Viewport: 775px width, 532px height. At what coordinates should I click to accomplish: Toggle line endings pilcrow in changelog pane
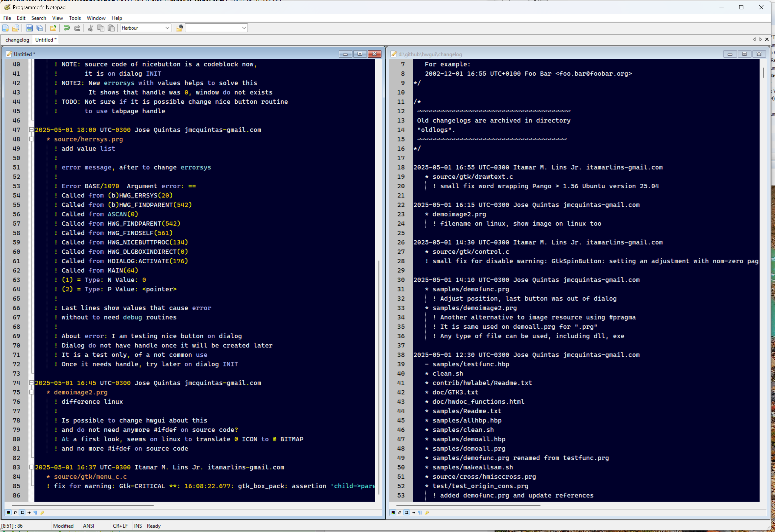(420, 512)
